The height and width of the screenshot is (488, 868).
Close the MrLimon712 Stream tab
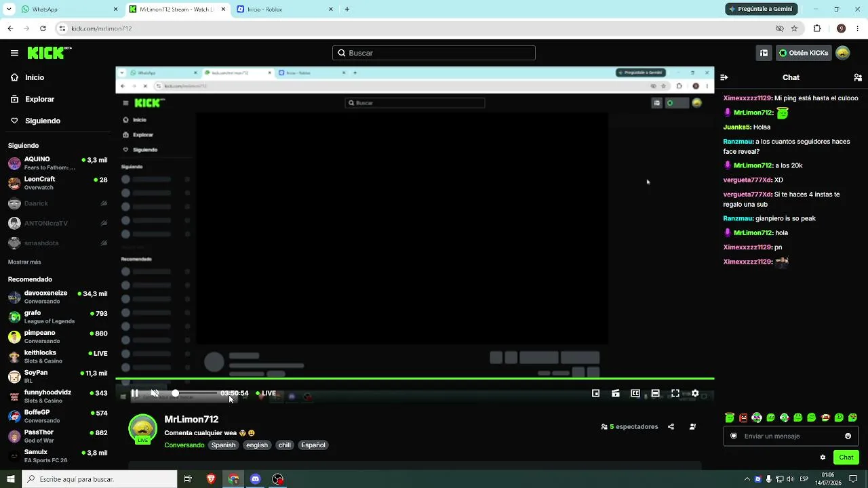coord(223,9)
